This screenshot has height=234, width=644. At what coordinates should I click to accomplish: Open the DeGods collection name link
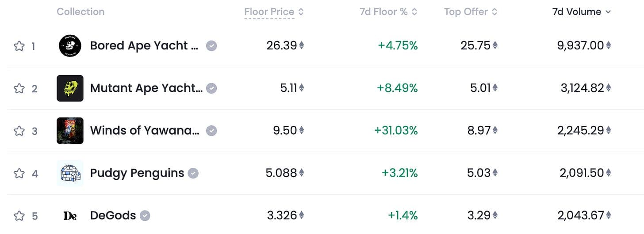click(113, 215)
